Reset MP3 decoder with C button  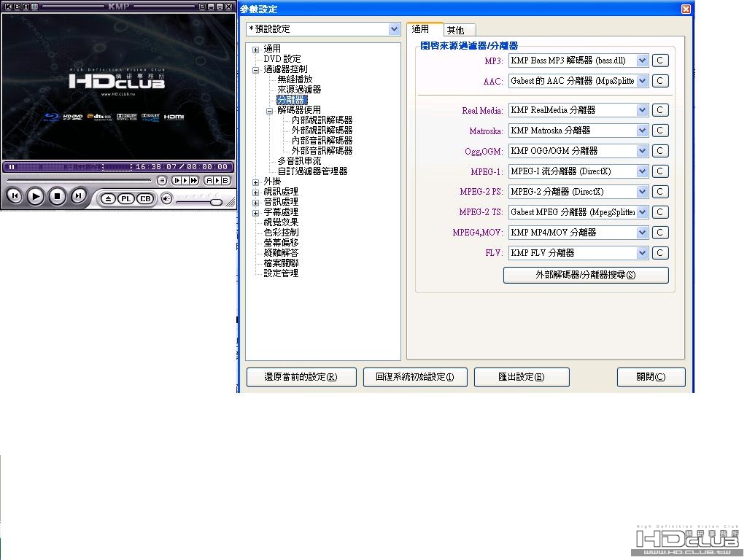tap(659, 61)
